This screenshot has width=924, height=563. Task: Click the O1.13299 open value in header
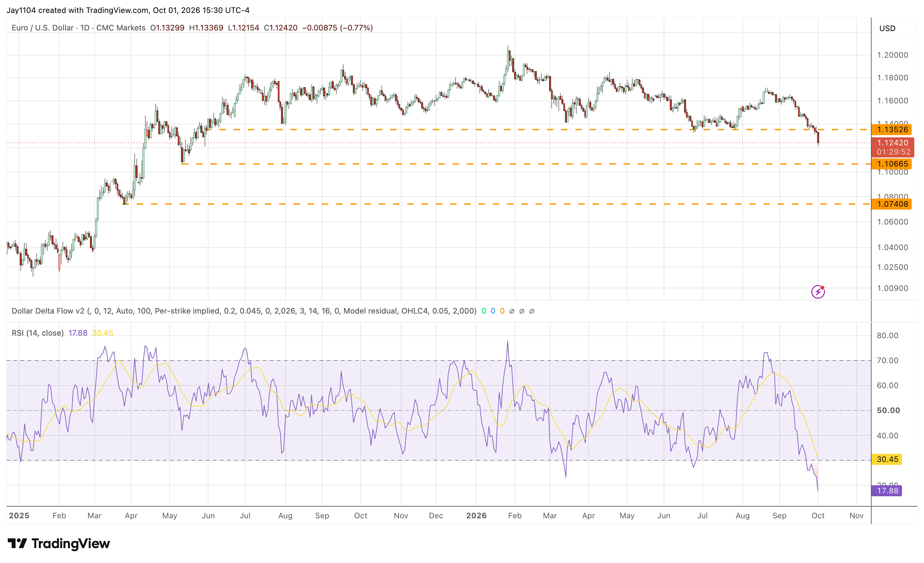[x=167, y=28]
